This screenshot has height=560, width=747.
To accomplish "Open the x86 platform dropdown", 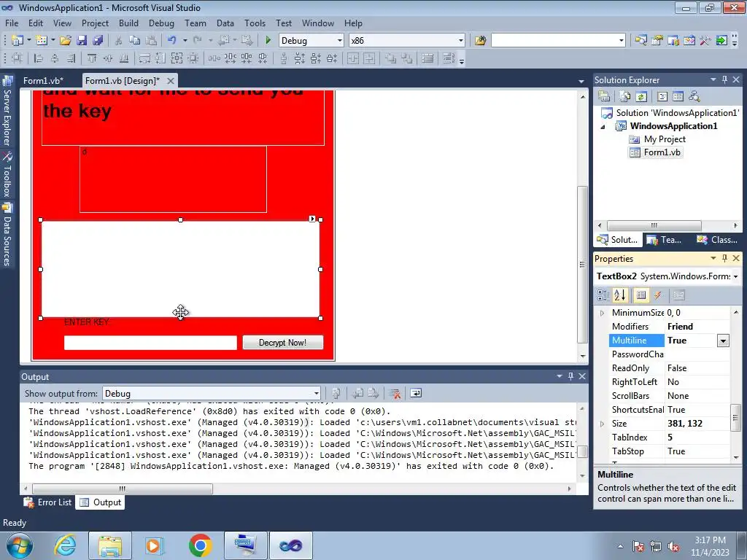I will (461, 41).
